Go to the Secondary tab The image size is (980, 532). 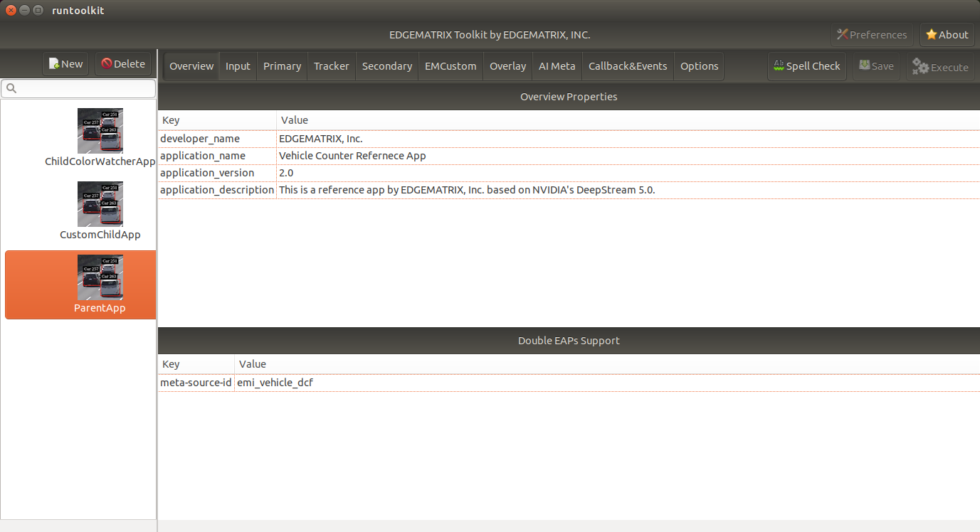387,66
